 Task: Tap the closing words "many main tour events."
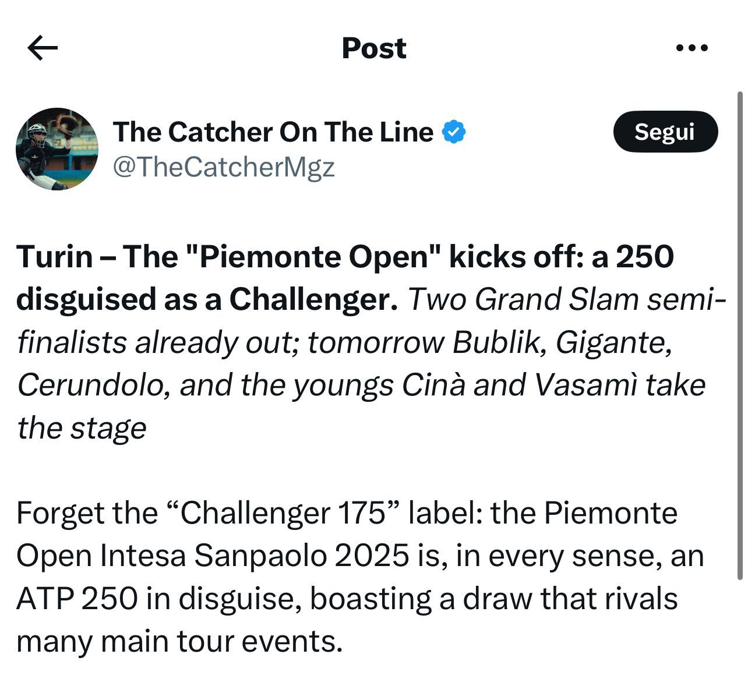click(x=179, y=642)
